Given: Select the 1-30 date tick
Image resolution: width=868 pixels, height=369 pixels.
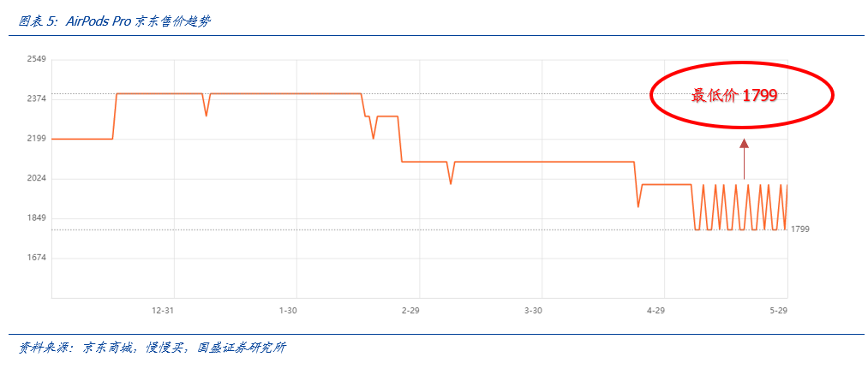Looking at the screenshot, I should (288, 311).
